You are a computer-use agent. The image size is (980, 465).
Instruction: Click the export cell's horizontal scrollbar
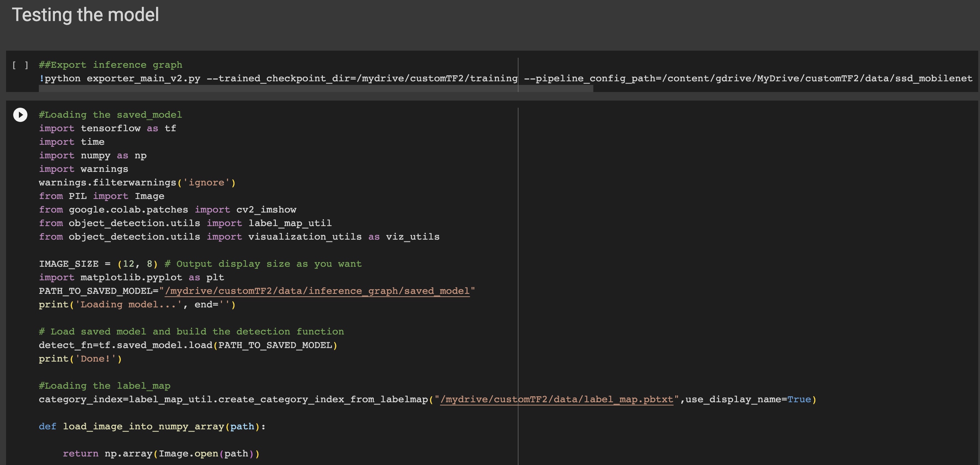click(x=316, y=89)
